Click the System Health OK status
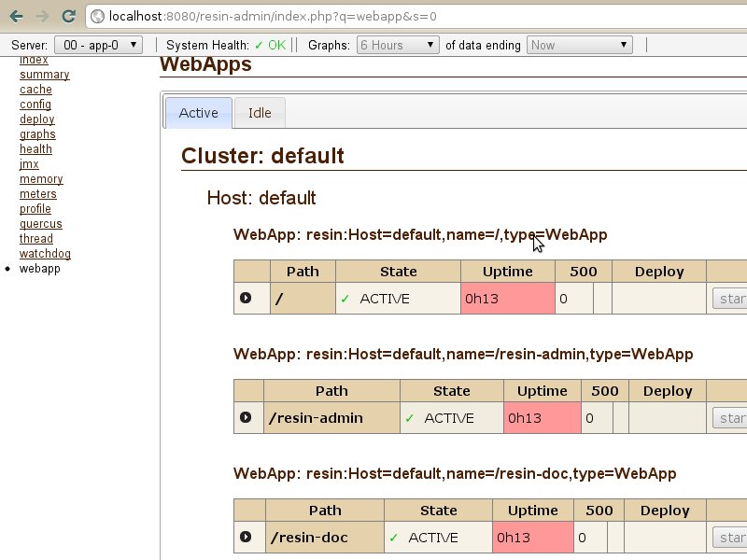 [270, 45]
